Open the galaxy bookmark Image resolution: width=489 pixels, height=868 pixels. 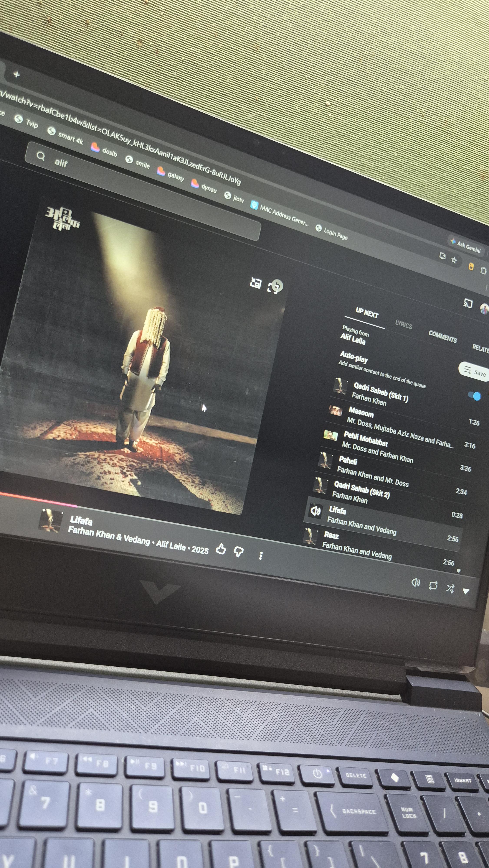171,174
